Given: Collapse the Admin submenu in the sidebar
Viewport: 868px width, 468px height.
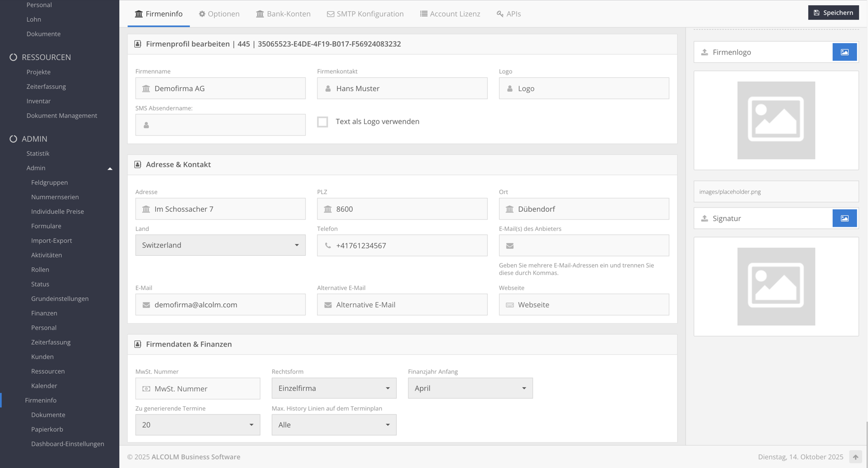Looking at the screenshot, I should 109,168.
